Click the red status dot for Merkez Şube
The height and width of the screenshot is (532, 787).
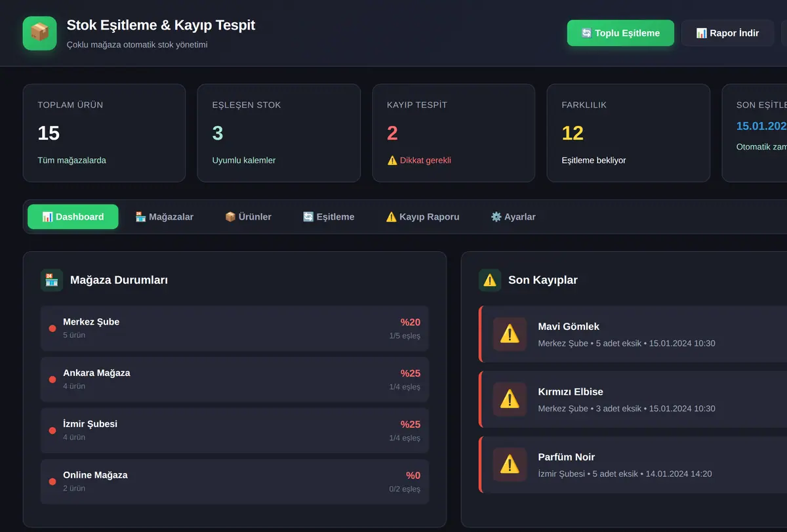pyautogui.click(x=52, y=328)
